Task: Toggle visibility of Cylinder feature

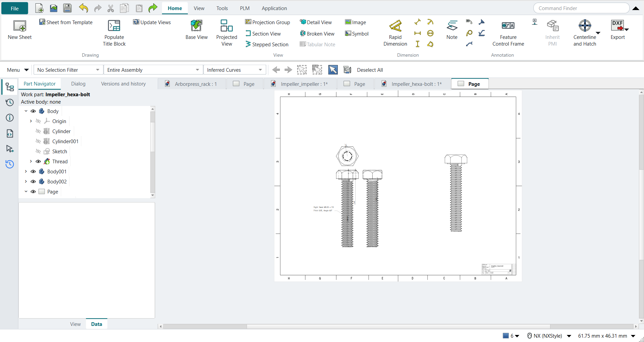Action: (x=38, y=131)
